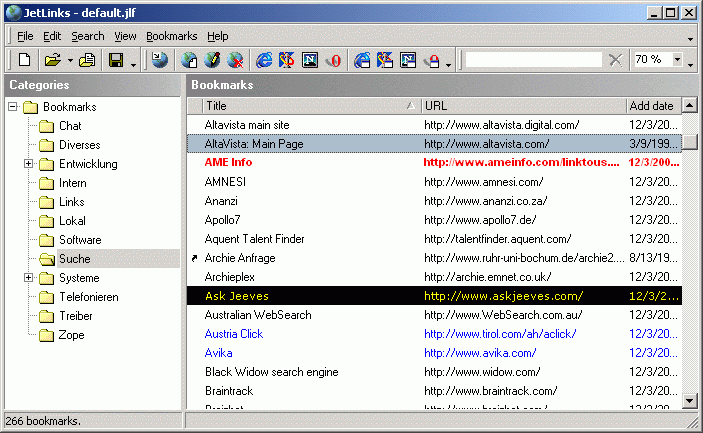Click the blue Austria Click bookmark
703x433 pixels.
(434, 333)
